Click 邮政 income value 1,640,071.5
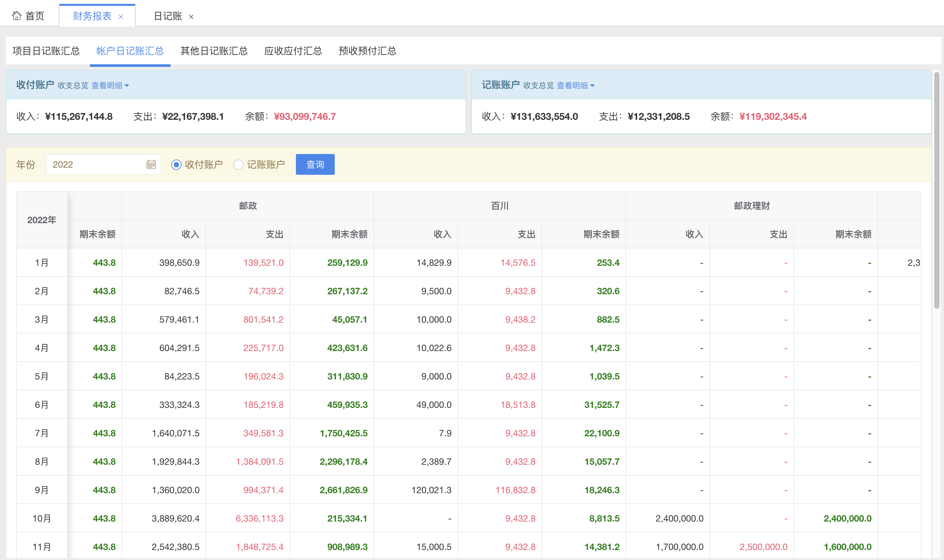The image size is (944, 560). pos(175,433)
